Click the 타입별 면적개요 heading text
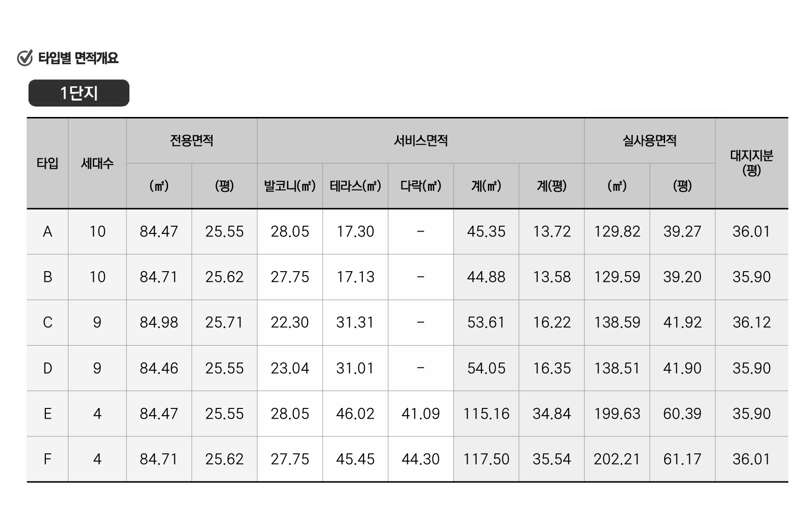Screen dimensions: 812x509 pos(78,58)
